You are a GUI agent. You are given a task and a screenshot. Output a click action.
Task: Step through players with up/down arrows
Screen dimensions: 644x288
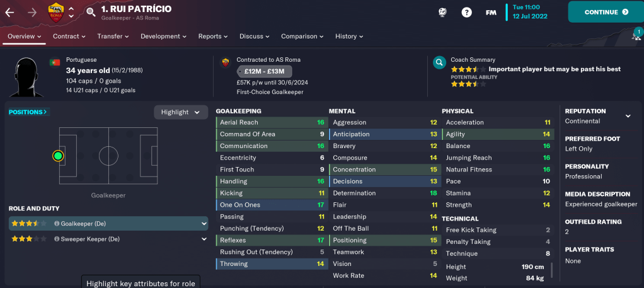point(71,12)
